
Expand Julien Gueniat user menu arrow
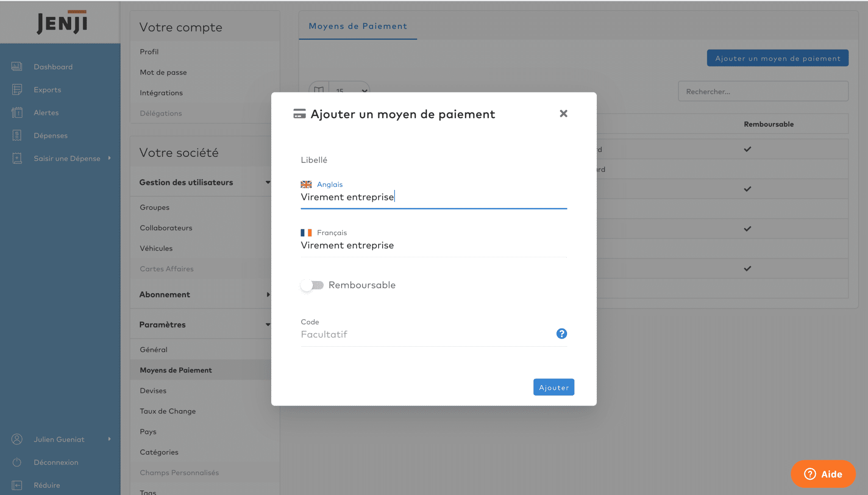click(x=109, y=439)
